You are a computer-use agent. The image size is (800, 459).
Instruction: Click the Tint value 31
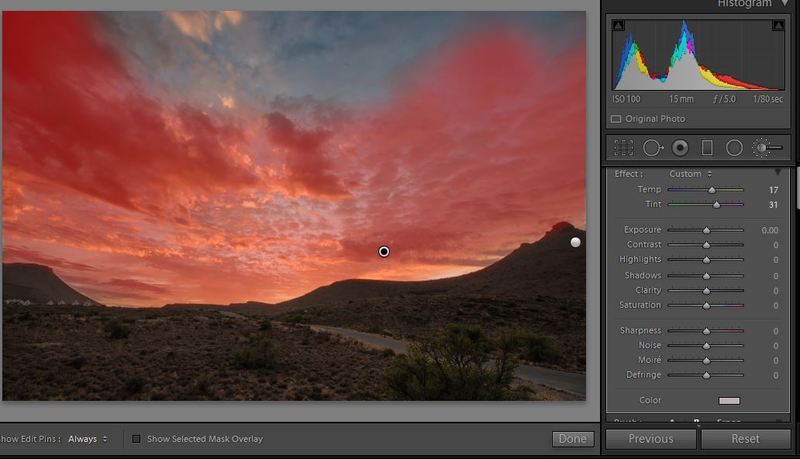click(x=773, y=205)
